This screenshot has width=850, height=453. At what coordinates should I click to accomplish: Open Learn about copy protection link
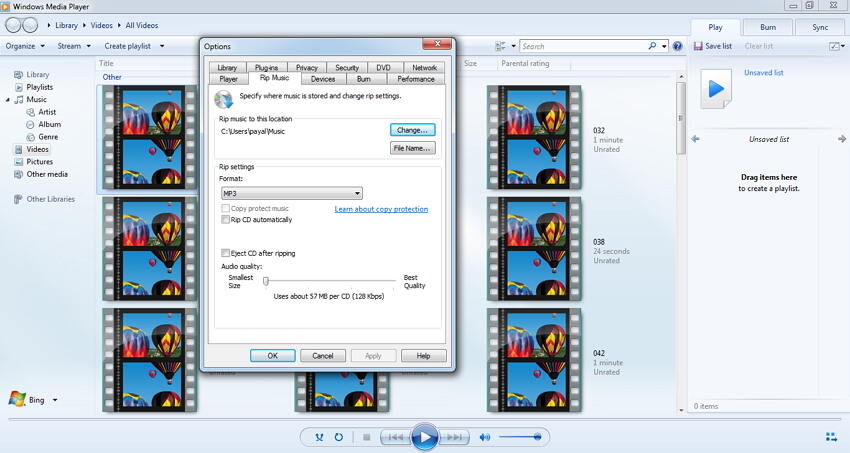pyautogui.click(x=381, y=209)
